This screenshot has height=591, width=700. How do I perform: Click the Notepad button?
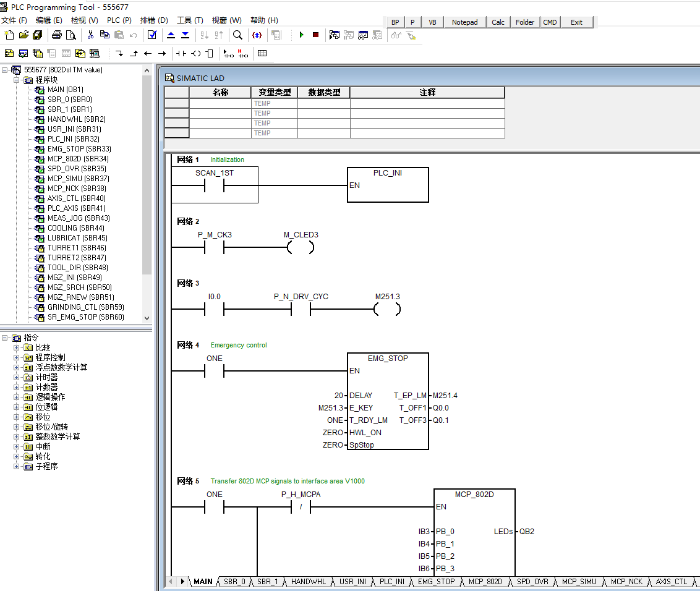464,22
